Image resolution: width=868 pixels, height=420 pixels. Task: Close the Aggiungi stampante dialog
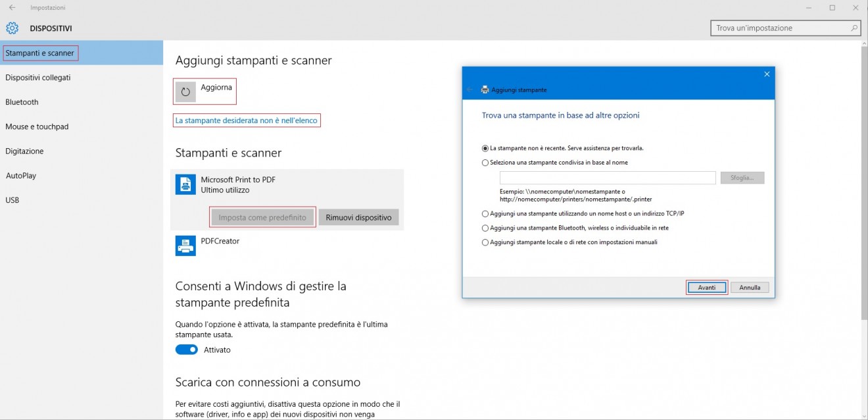click(767, 74)
